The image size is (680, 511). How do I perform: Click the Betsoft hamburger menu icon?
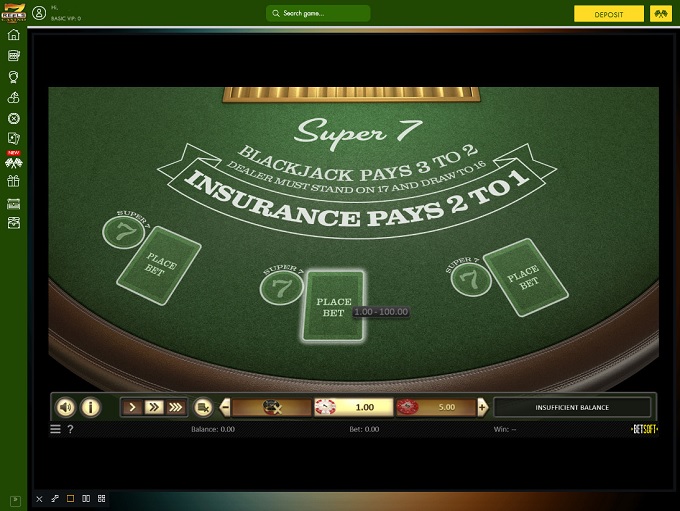pos(55,429)
